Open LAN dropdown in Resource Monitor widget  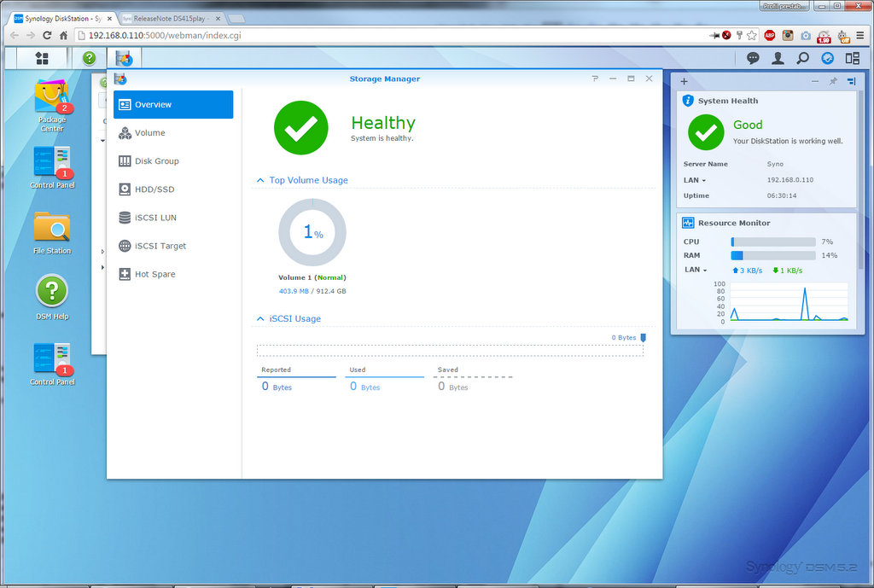pos(696,270)
